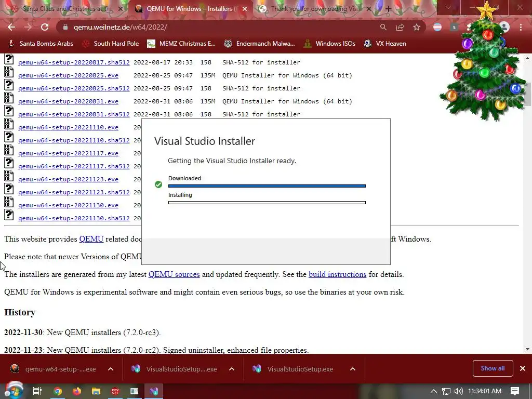Open Santa Bombs Arabs bookmark
The height and width of the screenshot is (399, 532).
41,44
